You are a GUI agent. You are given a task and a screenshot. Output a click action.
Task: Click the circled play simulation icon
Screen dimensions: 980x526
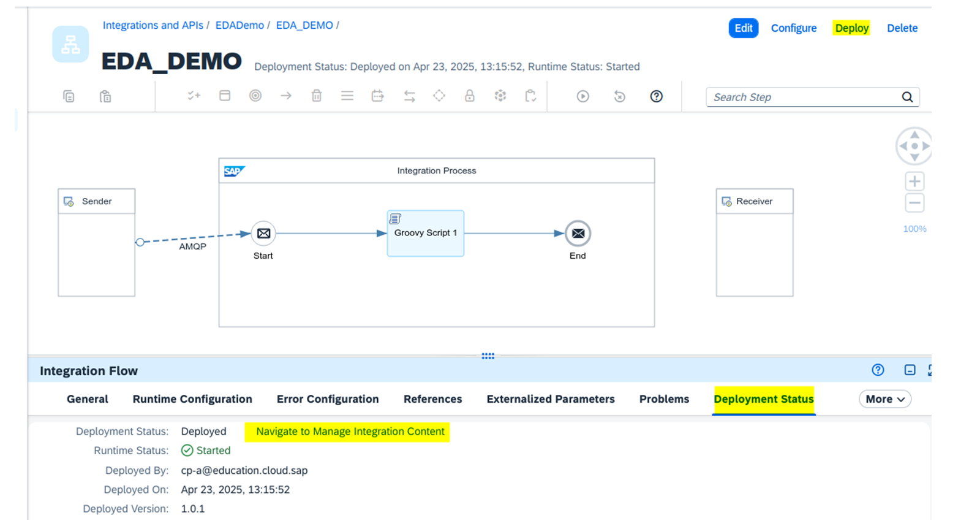(x=583, y=96)
